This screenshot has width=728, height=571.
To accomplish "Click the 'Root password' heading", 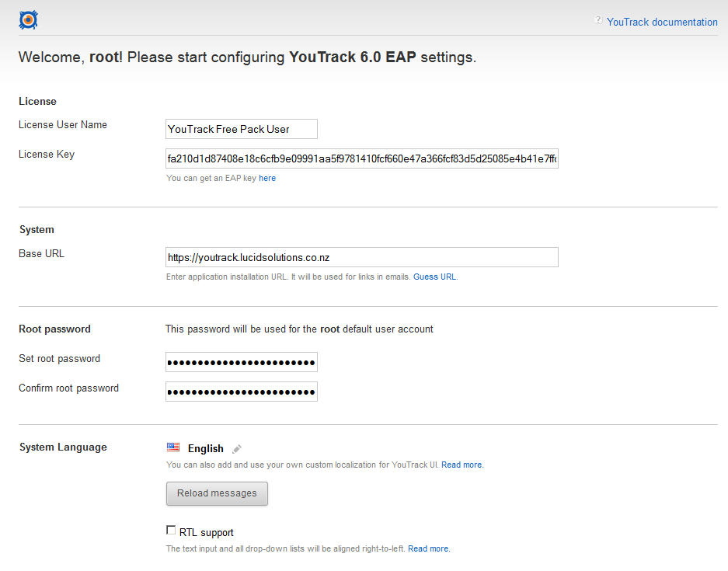I will [x=55, y=329].
